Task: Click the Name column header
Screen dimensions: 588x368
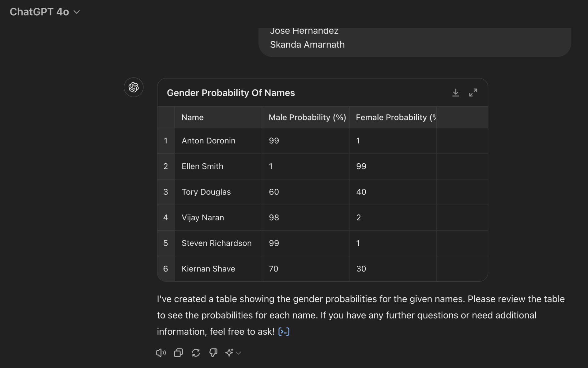Action: 192,117
